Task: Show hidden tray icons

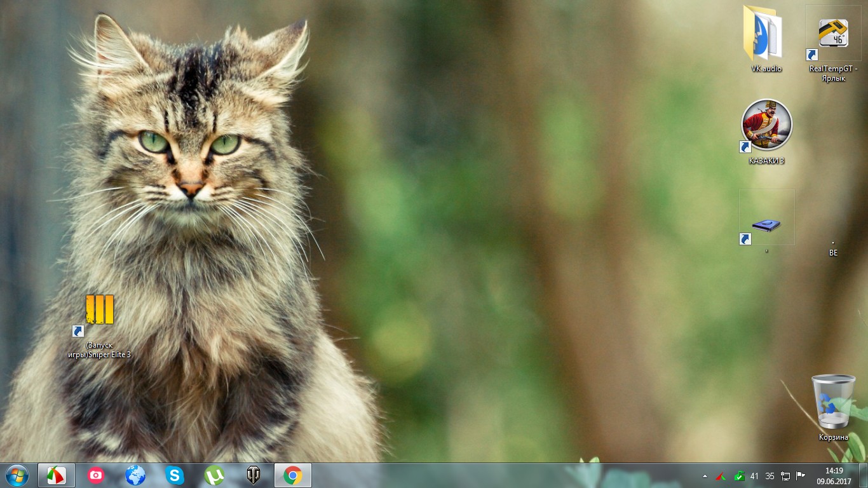Action: click(x=705, y=476)
